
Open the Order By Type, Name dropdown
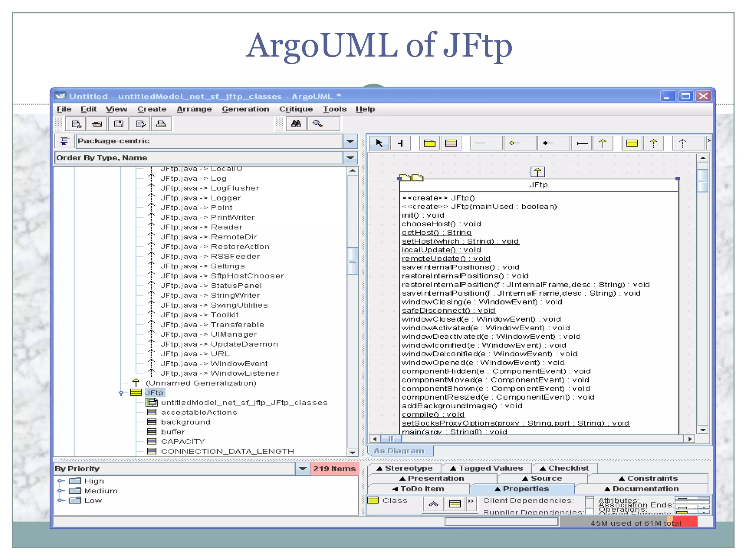[351, 158]
